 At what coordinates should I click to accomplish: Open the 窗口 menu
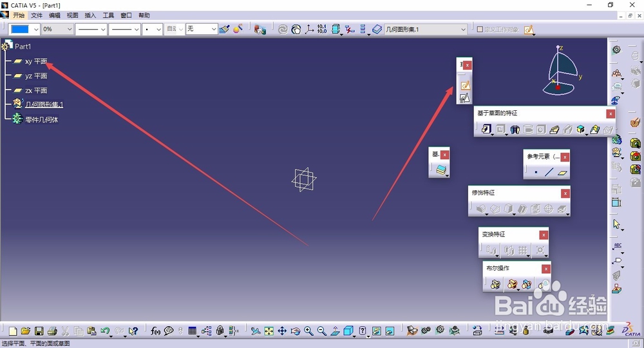[126, 15]
